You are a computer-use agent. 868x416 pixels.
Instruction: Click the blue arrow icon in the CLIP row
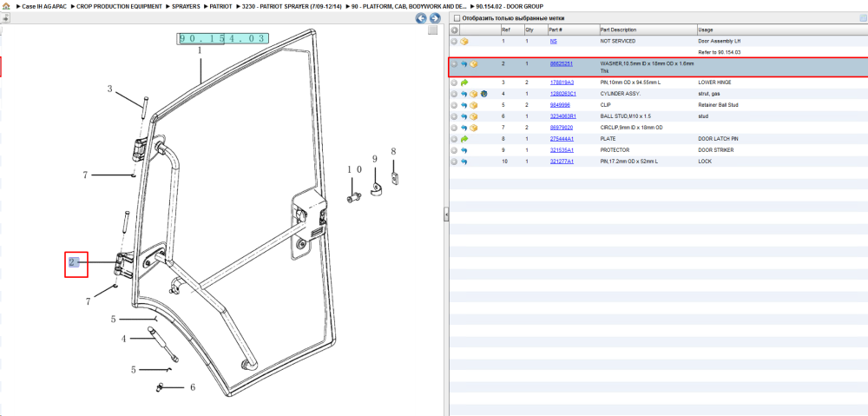[464, 105]
